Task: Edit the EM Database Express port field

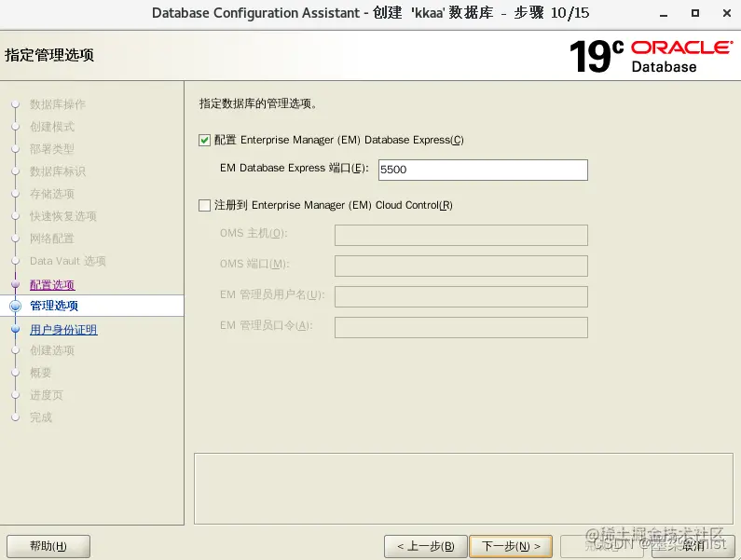Action: (x=483, y=170)
